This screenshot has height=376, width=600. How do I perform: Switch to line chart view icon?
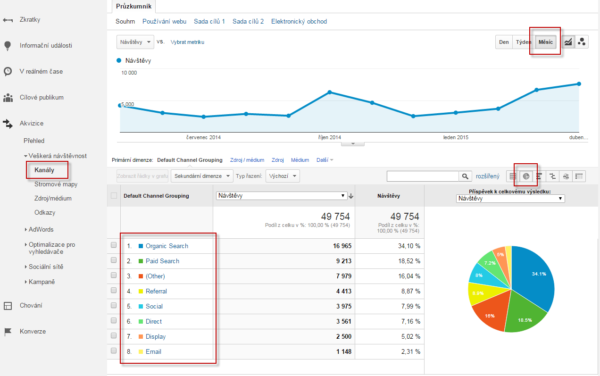coord(568,42)
